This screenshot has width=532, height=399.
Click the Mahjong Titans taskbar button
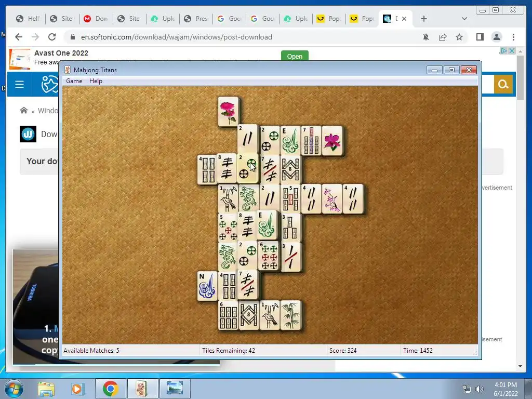pyautogui.click(x=142, y=389)
